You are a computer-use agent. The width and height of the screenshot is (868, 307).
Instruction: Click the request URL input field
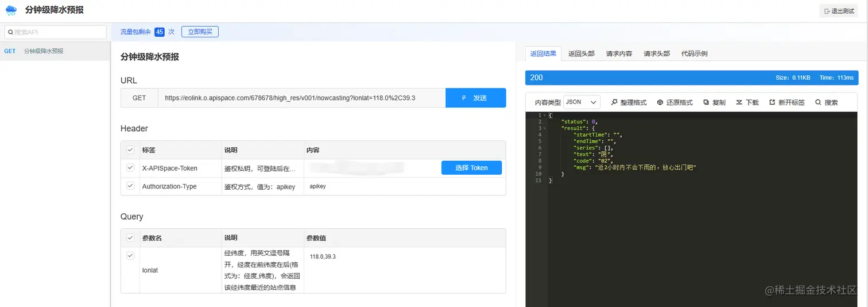click(301, 98)
